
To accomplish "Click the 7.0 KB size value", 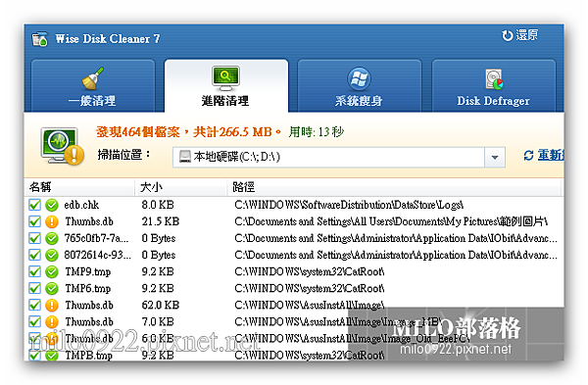I will coord(158,321).
